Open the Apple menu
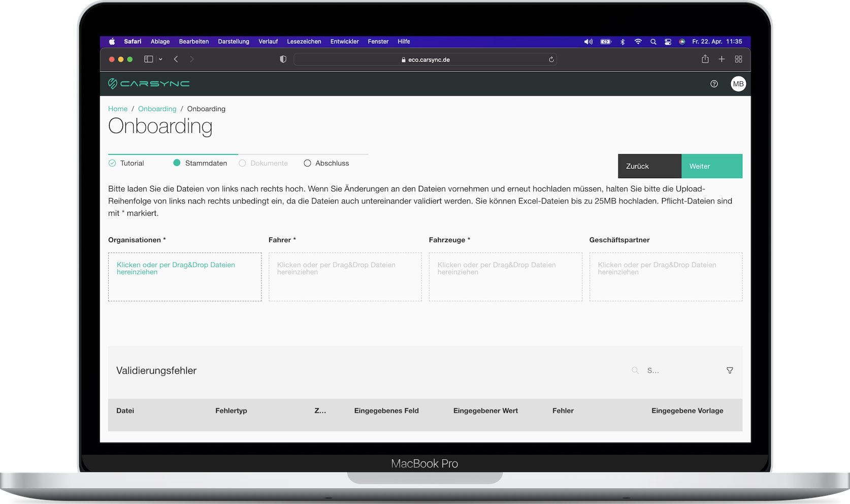850x504 pixels. 112,42
